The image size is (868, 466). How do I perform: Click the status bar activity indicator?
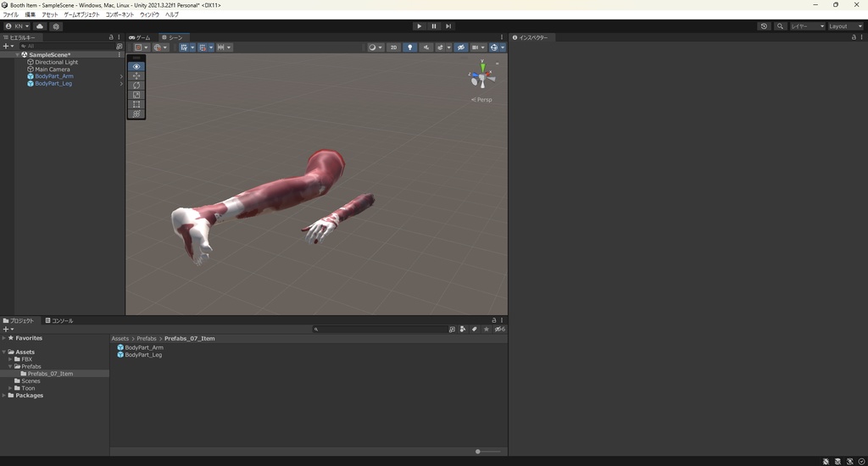861,462
